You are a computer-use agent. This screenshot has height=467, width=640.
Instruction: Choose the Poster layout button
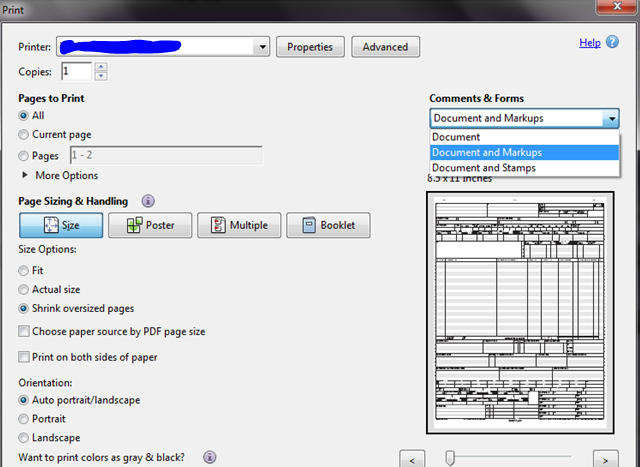coord(150,225)
